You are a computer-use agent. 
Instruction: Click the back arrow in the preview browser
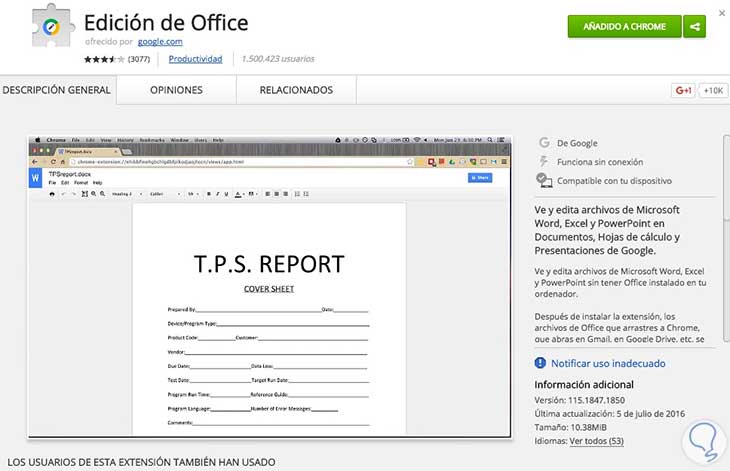point(34,161)
